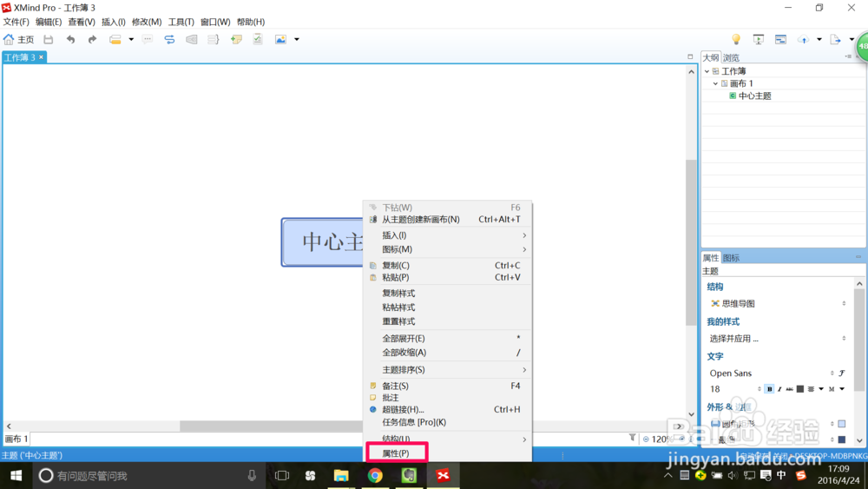This screenshot has width=868, height=489.
Task: Expand the 图标(M) submenu
Action: pos(447,249)
